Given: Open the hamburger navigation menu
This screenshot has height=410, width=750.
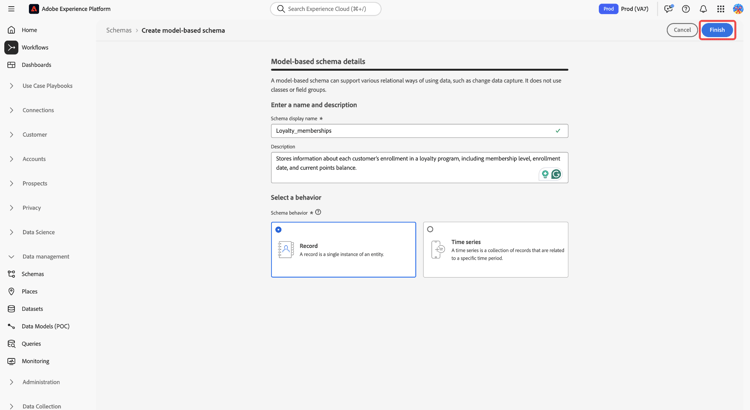Looking at the screenshot, I should click(11, 9).
